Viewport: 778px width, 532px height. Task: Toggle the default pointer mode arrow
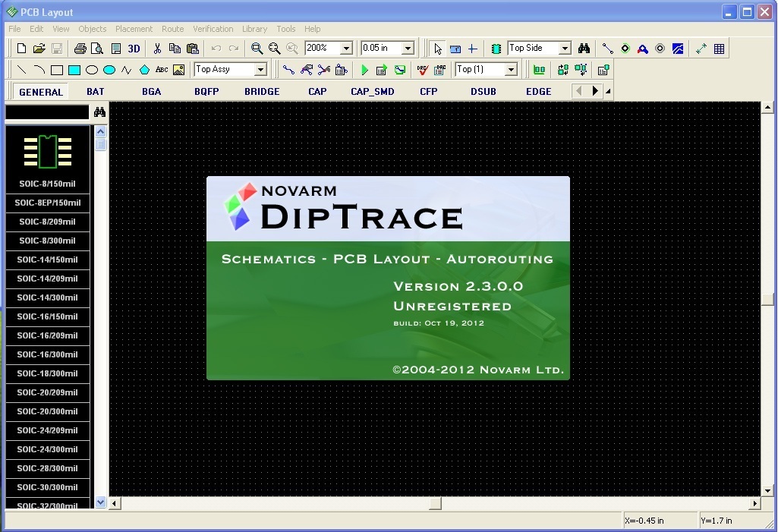(438, 49)
